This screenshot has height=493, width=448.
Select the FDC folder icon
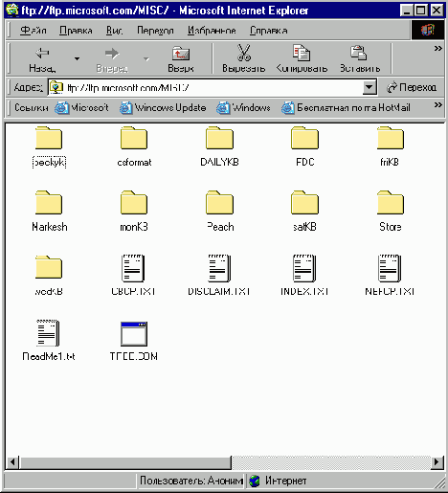304,138
